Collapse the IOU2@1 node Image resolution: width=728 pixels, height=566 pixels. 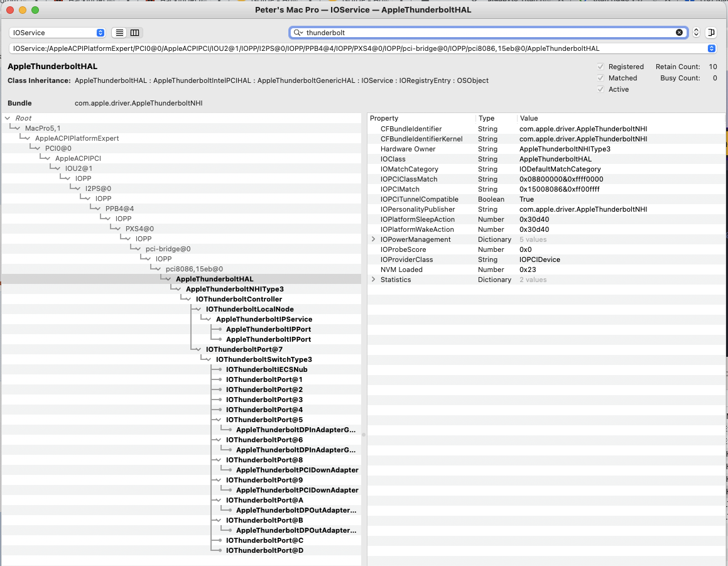[x=58, y=168]
